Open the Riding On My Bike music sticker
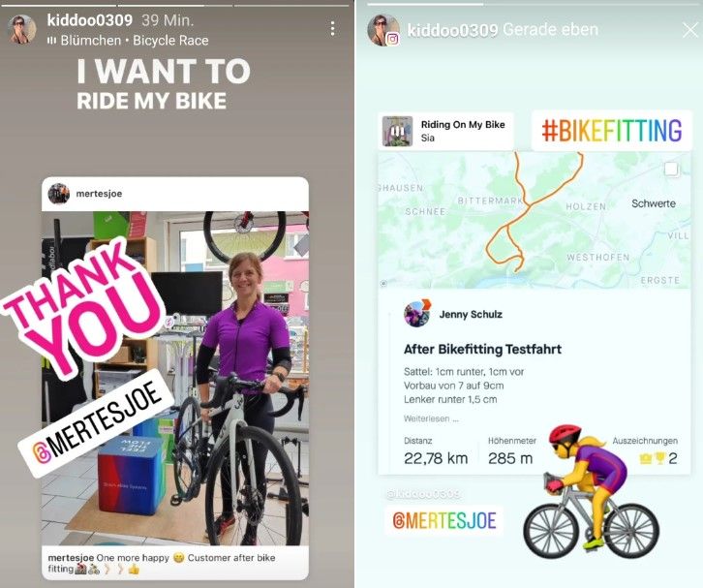Viewport: 703px width, 588px height. (445, 131)
